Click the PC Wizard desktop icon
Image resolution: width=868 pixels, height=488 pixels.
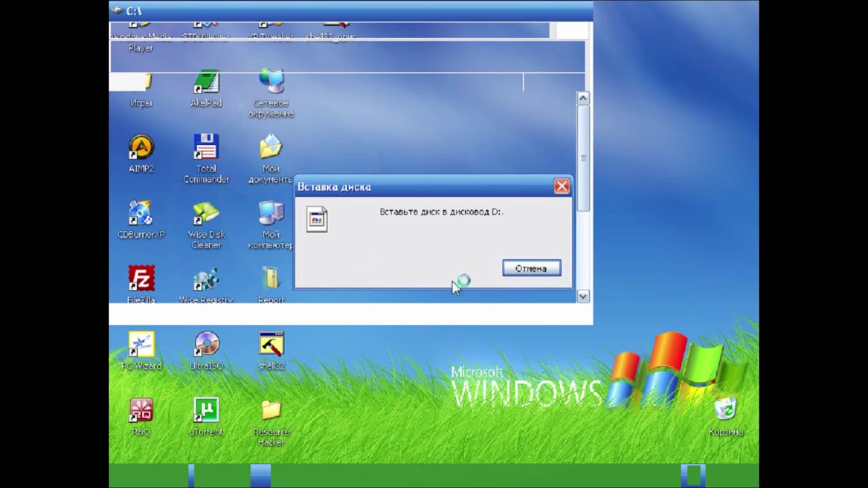coord(141,344)
